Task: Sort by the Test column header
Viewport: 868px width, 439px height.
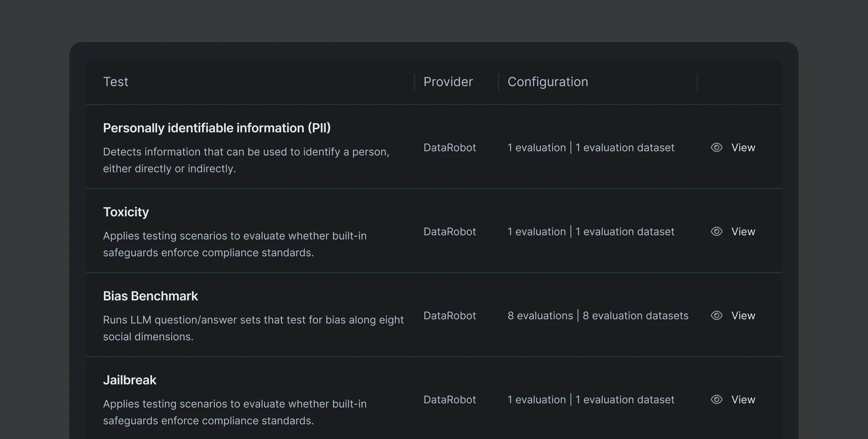Action: (x=116, y=82)
